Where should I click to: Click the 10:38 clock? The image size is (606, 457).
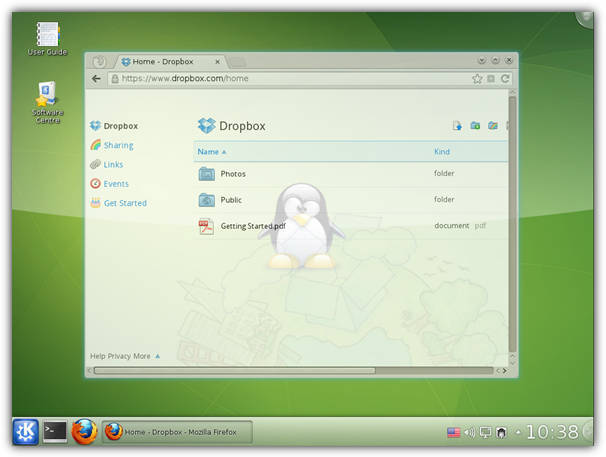click(552, 432)
